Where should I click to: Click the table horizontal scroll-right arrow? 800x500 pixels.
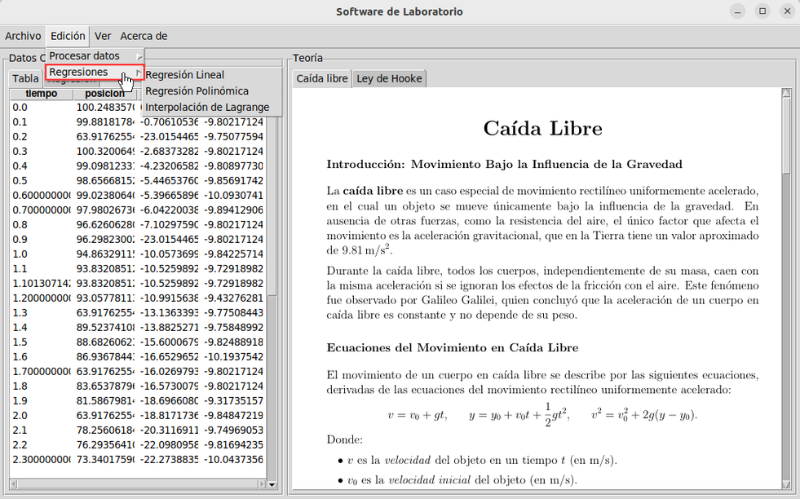click(262, 484)
